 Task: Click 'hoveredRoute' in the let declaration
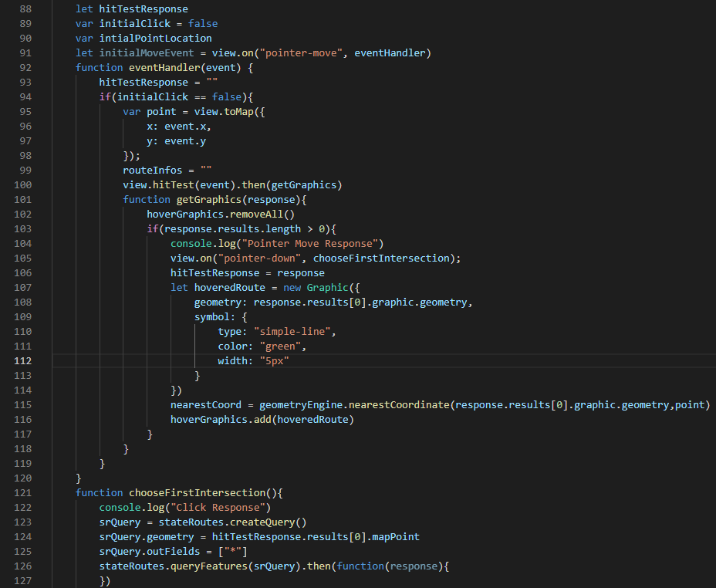point(230,288)
